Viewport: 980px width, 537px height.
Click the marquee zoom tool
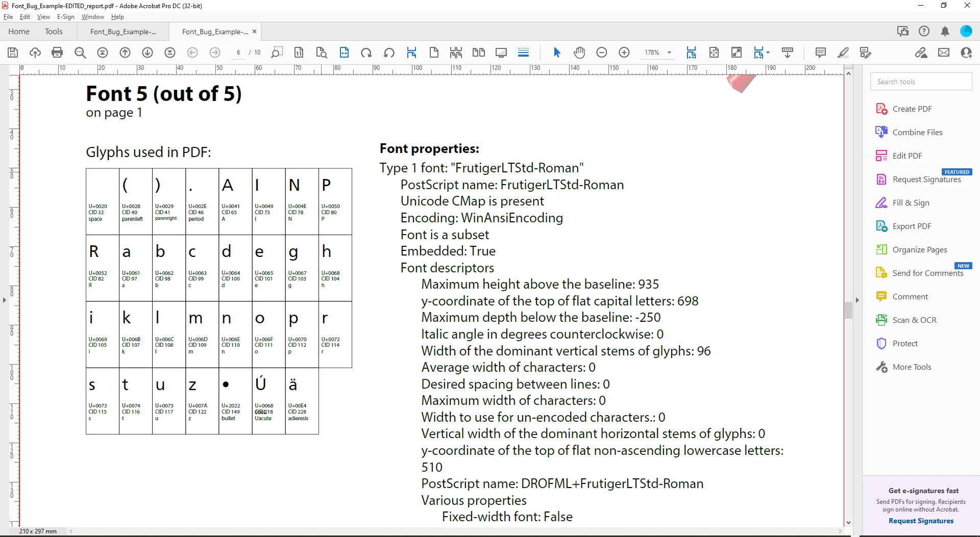277,53
